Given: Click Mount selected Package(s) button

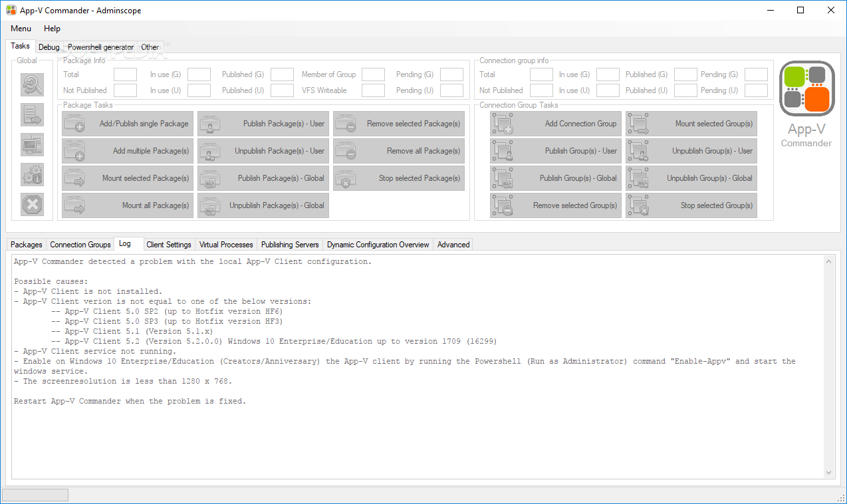Looking at the screenshot, I should (128, 178).
